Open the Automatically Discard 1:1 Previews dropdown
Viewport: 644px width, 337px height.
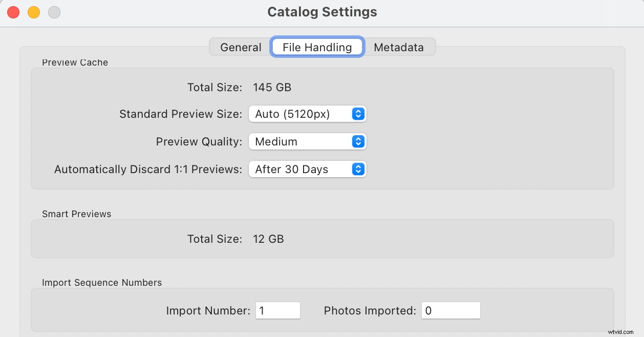307,169
